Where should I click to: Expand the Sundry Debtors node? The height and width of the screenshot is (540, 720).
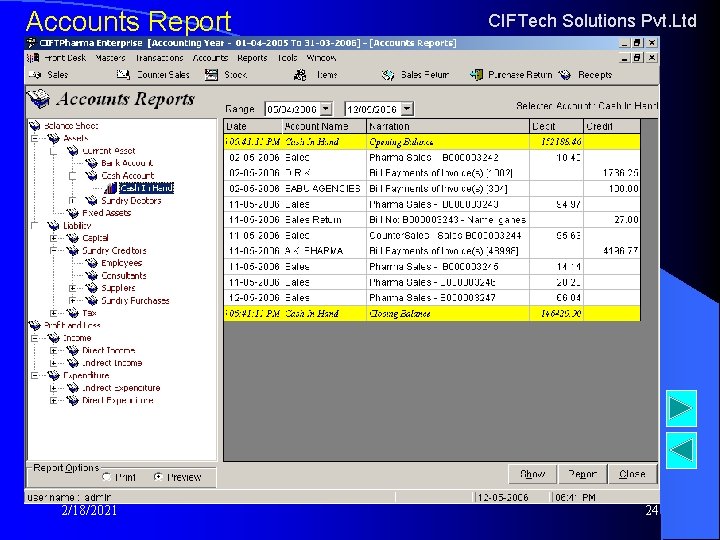(x=73, y=201)
